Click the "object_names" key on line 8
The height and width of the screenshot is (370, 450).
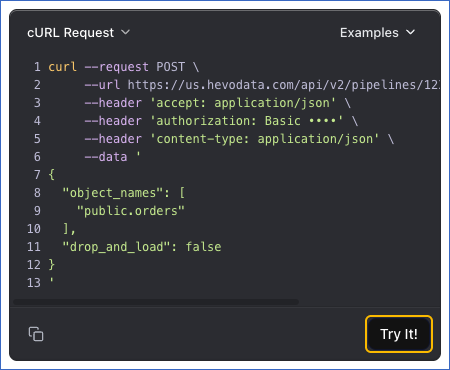pyautogui.click(x=113, y=193)
